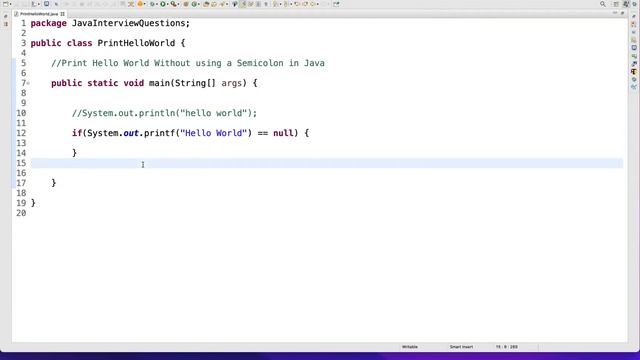Toggle Word Wrap highlighted toolbar button
The image size is (640, 360).
[x=243, y=4]
